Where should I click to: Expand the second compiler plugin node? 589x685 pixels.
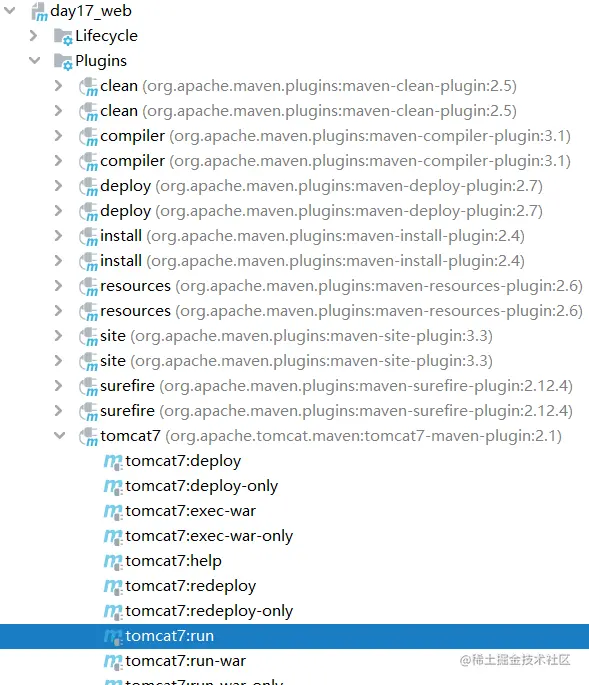(59, 161)
